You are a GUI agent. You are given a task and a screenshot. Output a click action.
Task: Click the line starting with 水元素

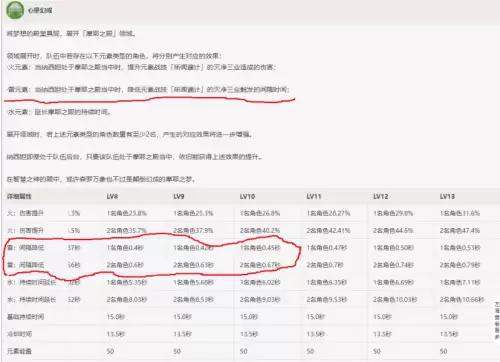coord(59,112)
